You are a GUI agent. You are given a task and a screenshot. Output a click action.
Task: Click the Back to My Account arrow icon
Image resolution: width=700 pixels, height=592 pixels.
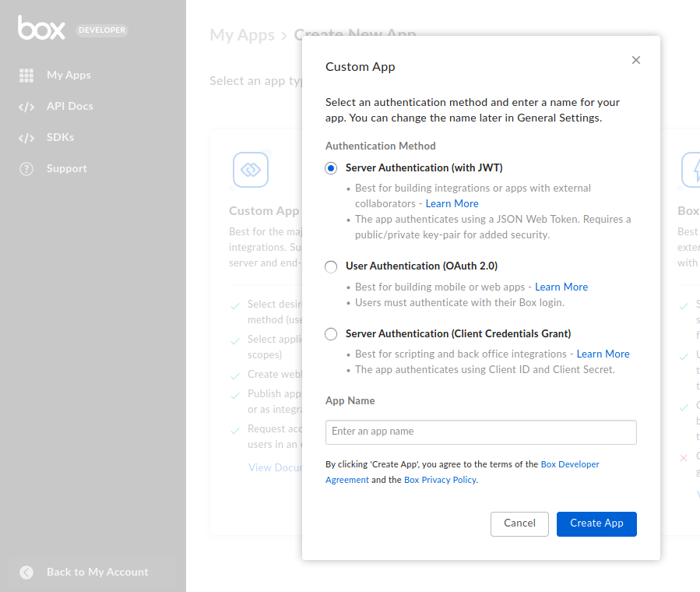[26, 572]
